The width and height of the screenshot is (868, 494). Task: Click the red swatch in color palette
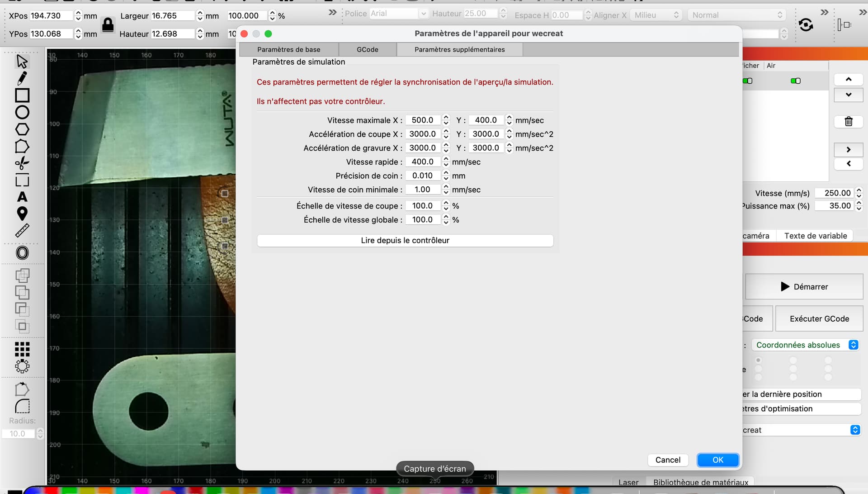coord(51,490)
